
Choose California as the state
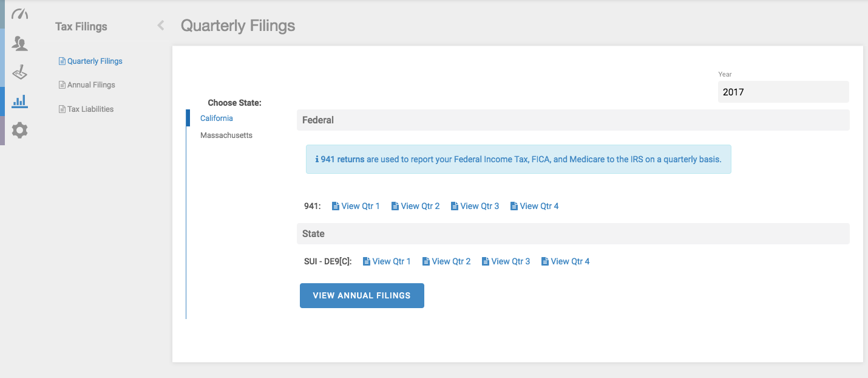point(217,119)
